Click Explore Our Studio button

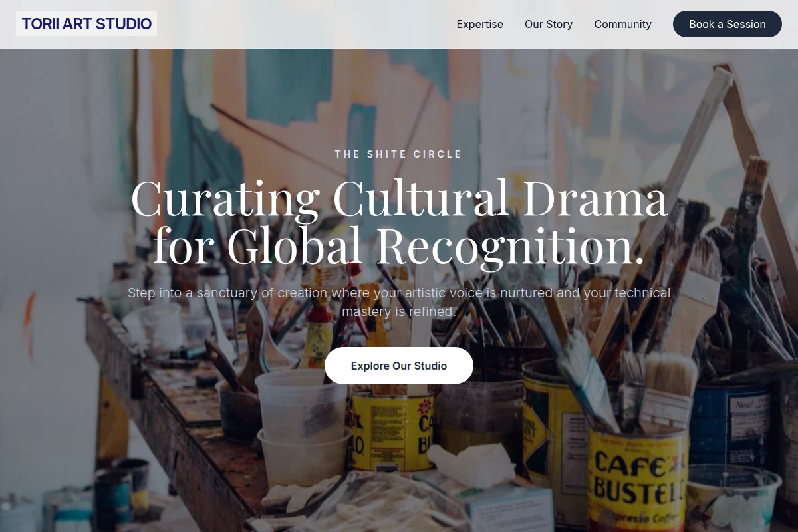399,366
